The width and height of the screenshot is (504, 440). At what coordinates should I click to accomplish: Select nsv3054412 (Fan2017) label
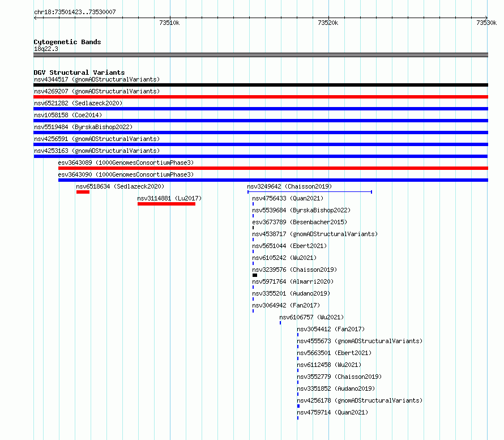pos(331,329)
